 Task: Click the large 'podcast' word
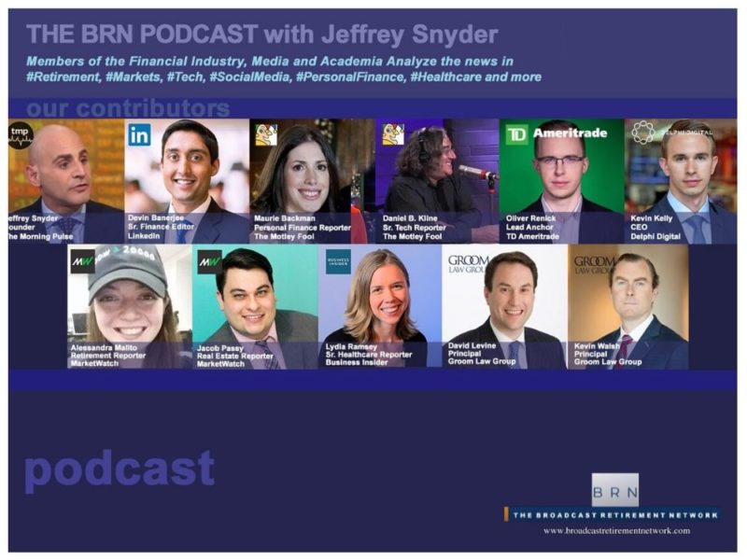pyautogui.click(x=120, y=469)
